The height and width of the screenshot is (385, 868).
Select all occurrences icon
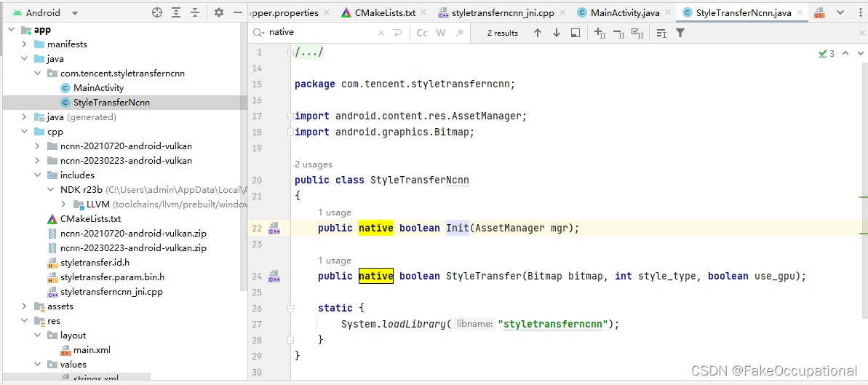(x=637, y=33)
